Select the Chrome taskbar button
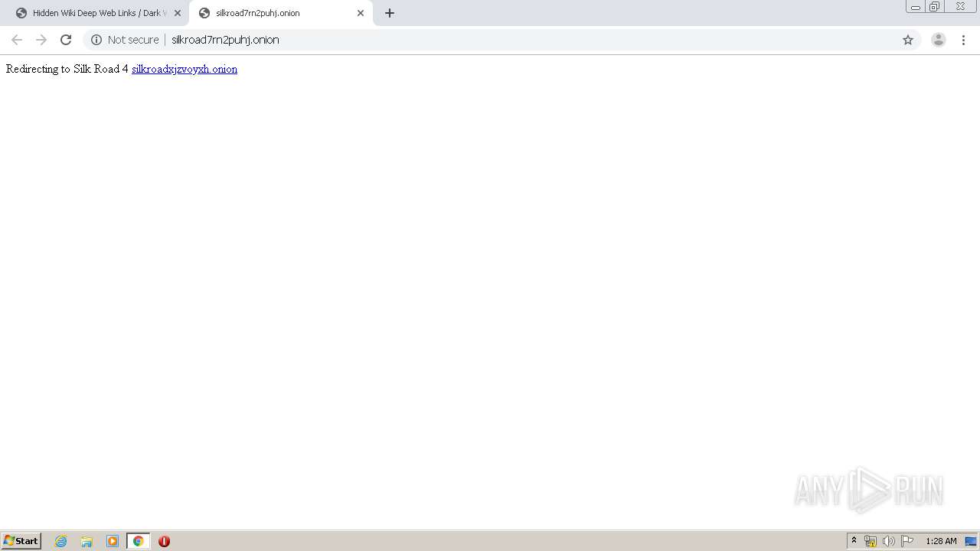This screenshot has height=551, width=980. pyautogui.click(x=138, y=541)
